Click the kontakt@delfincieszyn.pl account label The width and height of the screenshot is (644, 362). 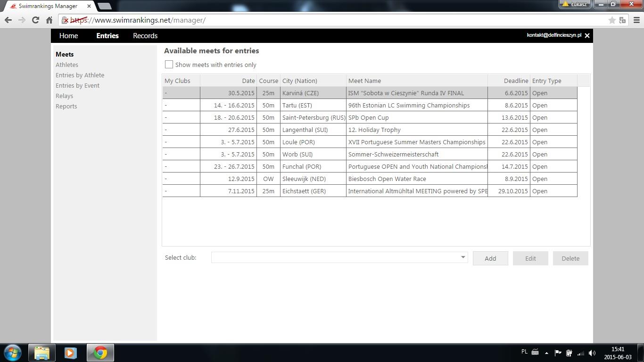554,35
